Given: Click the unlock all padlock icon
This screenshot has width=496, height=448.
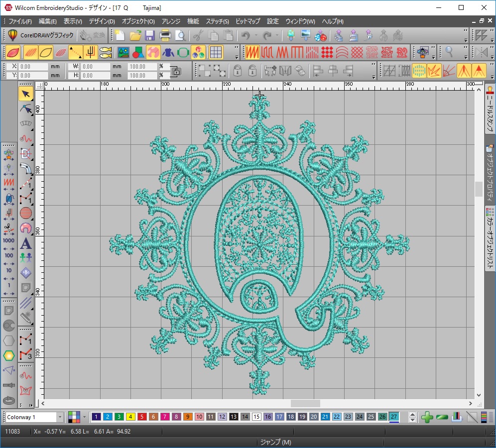Looking at the screenshot, I should 252,70.
